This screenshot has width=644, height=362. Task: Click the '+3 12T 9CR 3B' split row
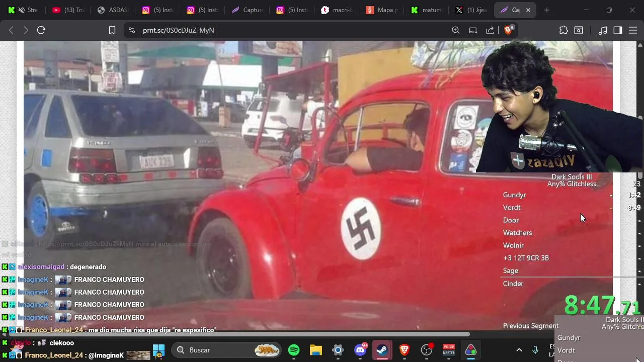click(526, 258)
